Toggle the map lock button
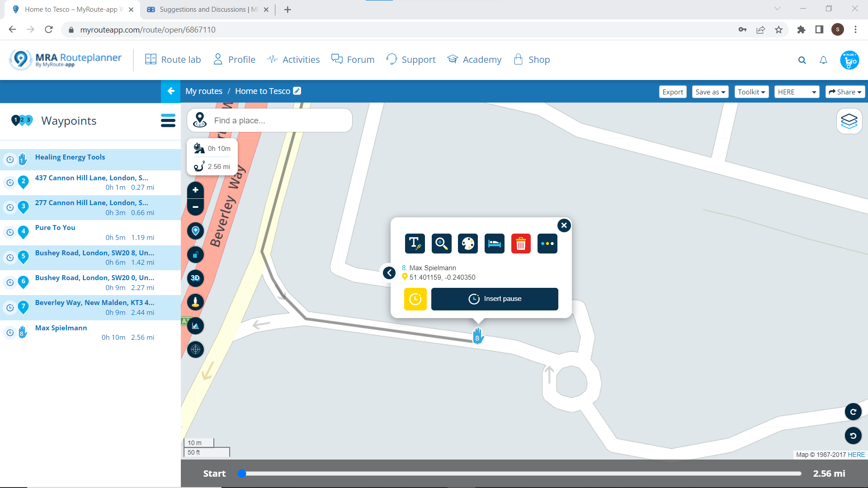868x488 pixels. pyautogui.click(x=195, y=255)
